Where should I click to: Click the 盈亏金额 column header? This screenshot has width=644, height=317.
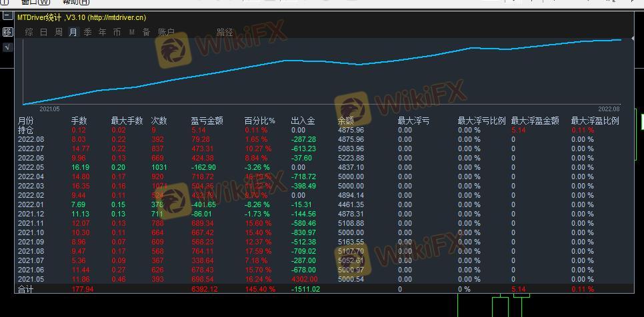[x=207, y=121]
